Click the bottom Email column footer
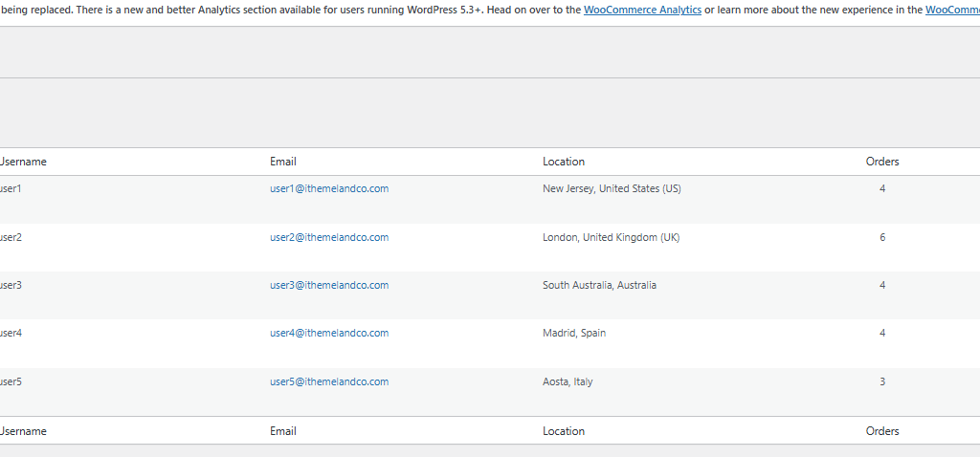The image size is (980, 457). click(283, 431)
